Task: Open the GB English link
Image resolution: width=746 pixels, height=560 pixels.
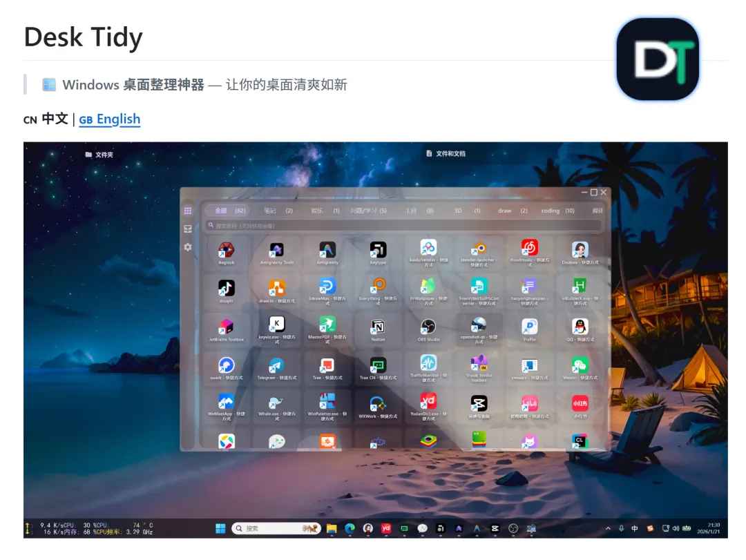Action: 109,119
